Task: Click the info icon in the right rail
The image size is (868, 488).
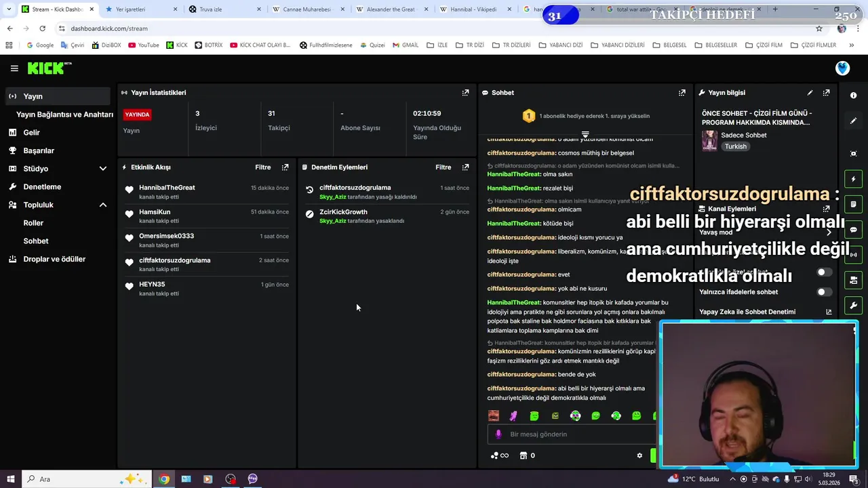Action: pyautogui.click(x=853, y=96)
